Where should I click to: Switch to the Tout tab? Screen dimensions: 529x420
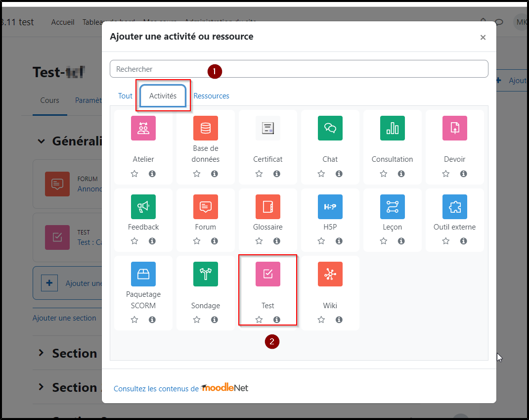125,96
